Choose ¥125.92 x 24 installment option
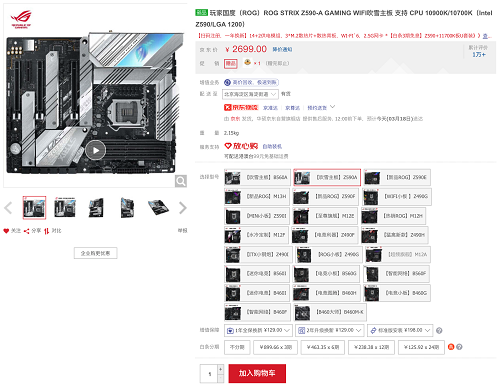 pos(421,347)
